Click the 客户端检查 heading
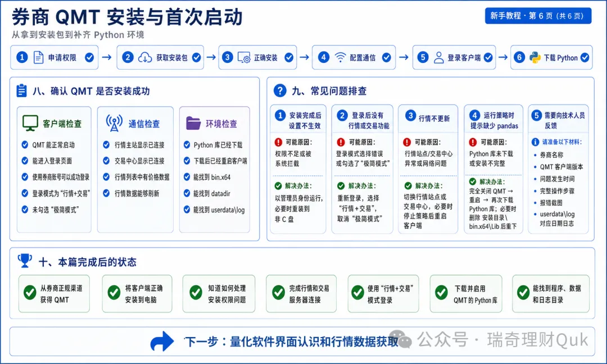Viewport: 607px width, 364px height. coord(62,124)
